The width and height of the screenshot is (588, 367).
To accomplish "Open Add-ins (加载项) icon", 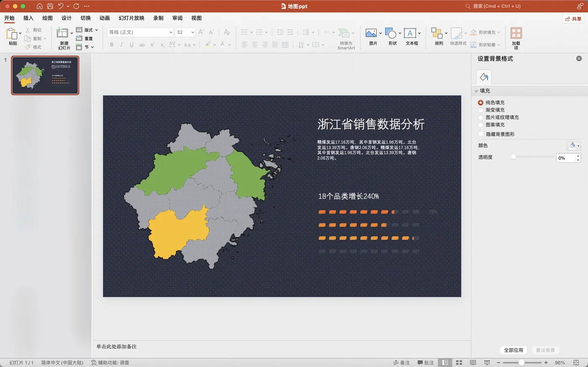I will [x=516, y=33].
